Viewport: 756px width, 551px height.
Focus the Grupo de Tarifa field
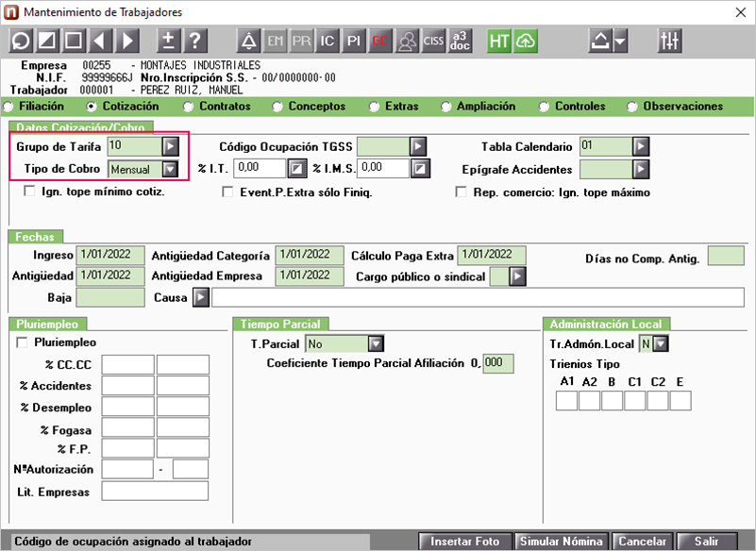pos(135,146)
